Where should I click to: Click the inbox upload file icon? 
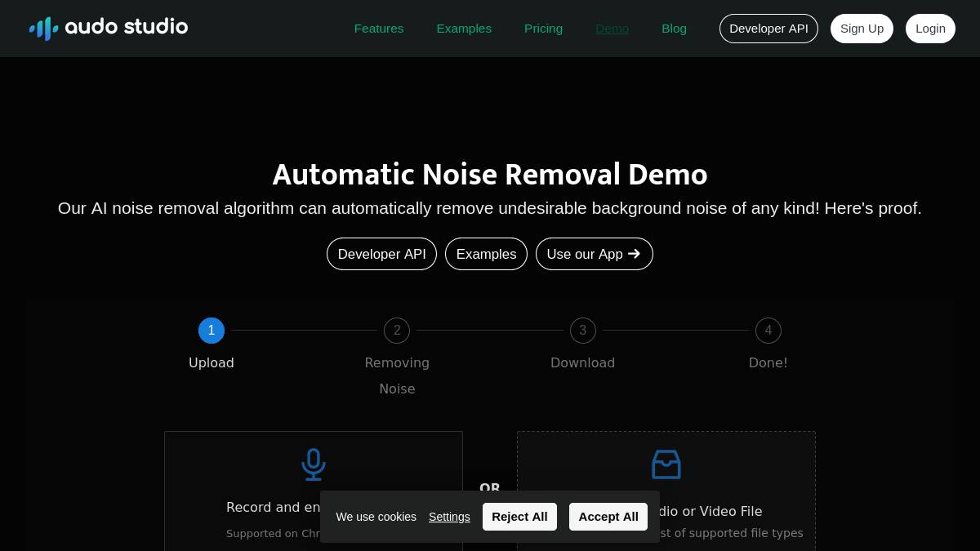[666, 464]
